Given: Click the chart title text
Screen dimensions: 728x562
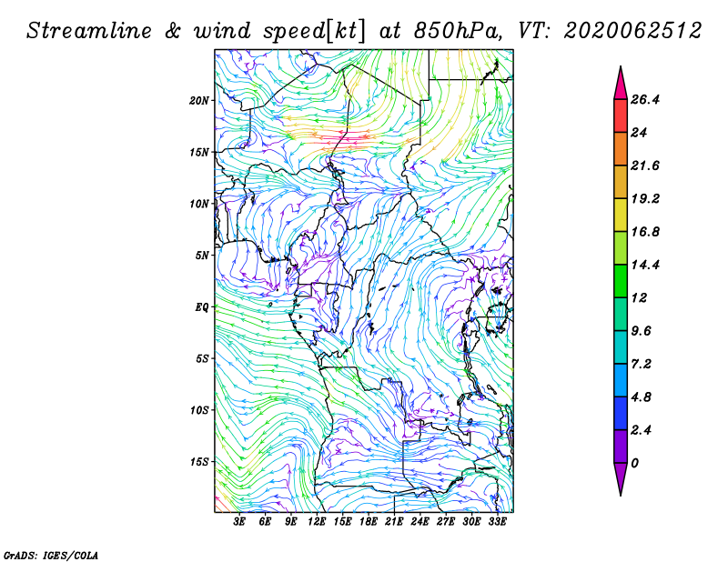Looking at the screenshot, I should pos(364,31).
